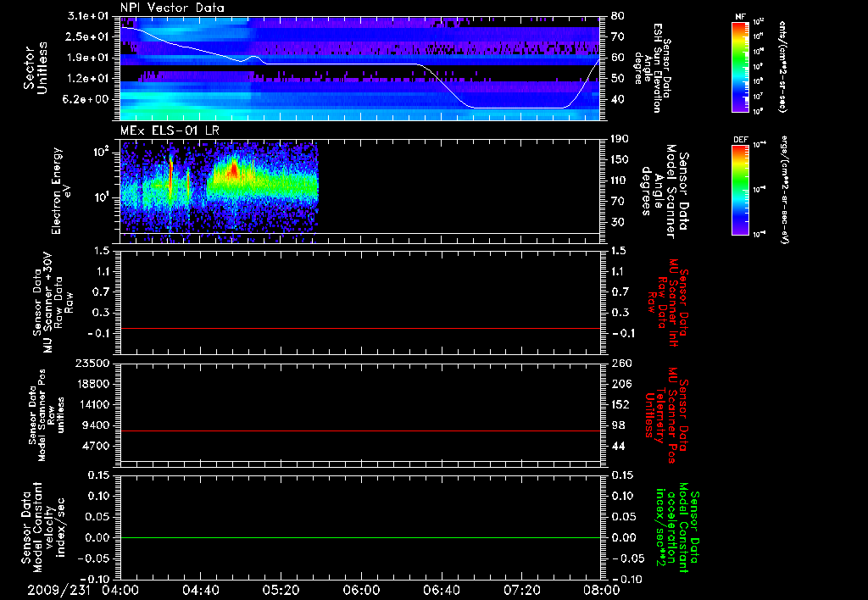868x600 pixels.
Task: Click the "23500" scanner position tick
Action: (92, 364)
